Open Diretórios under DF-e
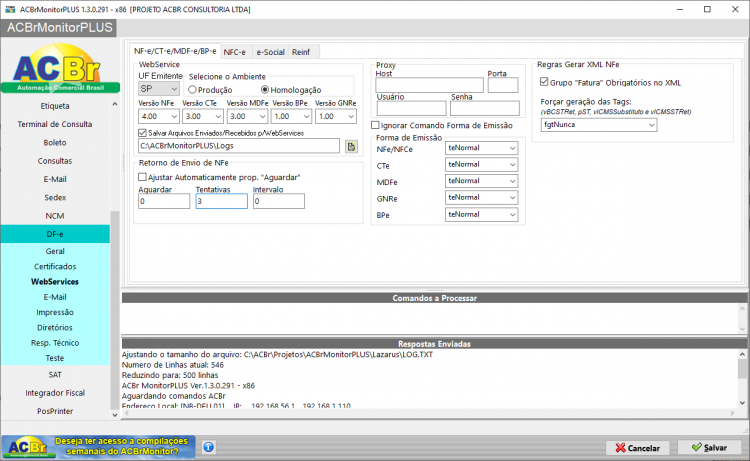 coord(55,328)
